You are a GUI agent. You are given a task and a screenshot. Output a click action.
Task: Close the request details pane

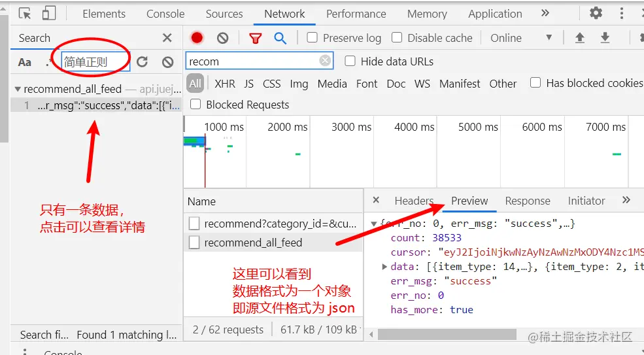pos(376,200)
